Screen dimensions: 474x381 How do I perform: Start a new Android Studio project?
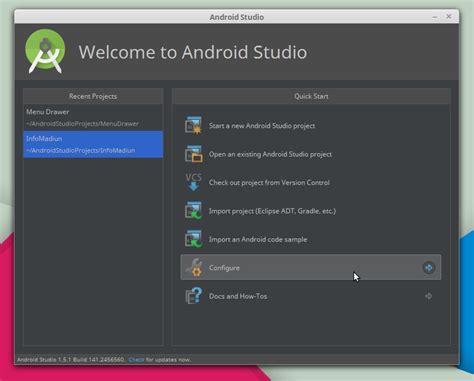(x=311, y=126)
